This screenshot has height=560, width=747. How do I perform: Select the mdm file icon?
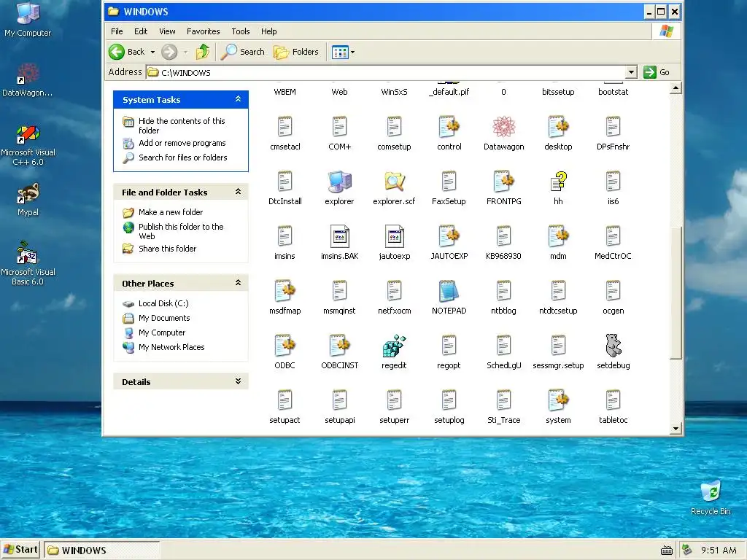click(558, 236)
